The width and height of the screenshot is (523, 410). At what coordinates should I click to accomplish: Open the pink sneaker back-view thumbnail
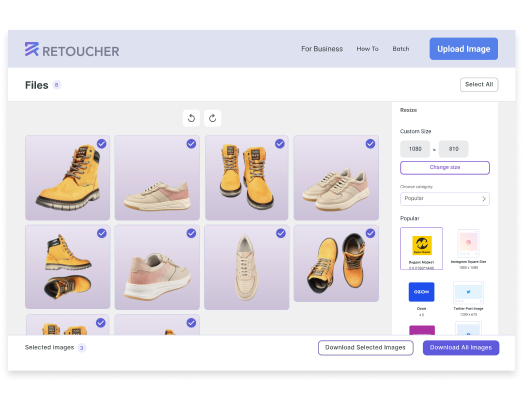point(157,267)
